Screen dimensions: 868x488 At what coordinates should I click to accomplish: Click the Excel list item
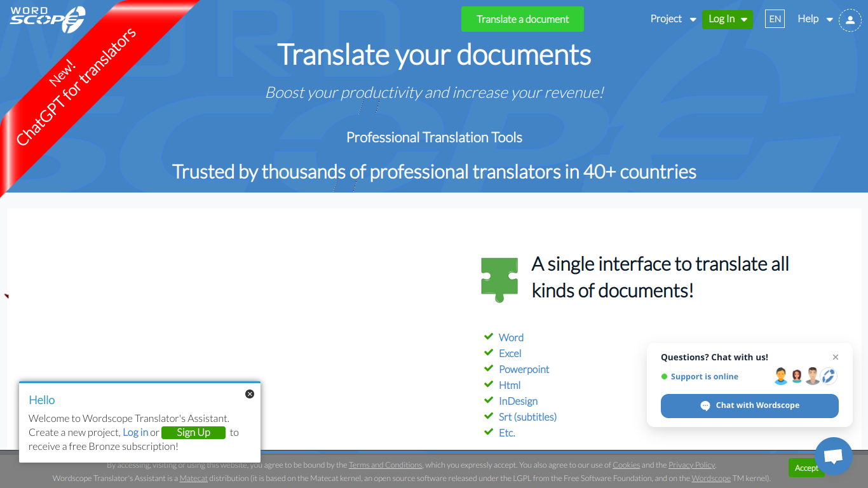(510, 353)
